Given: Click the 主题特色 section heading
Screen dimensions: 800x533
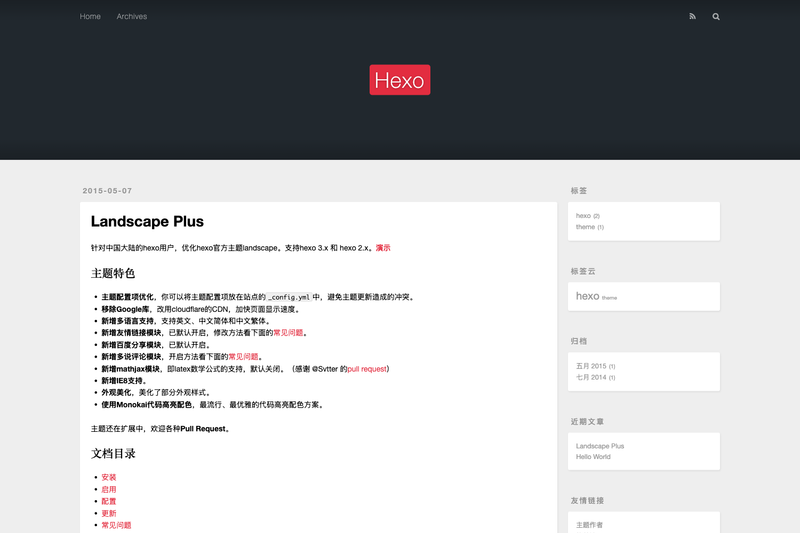Looking at the screenshot, I should [x=113, y=273].
